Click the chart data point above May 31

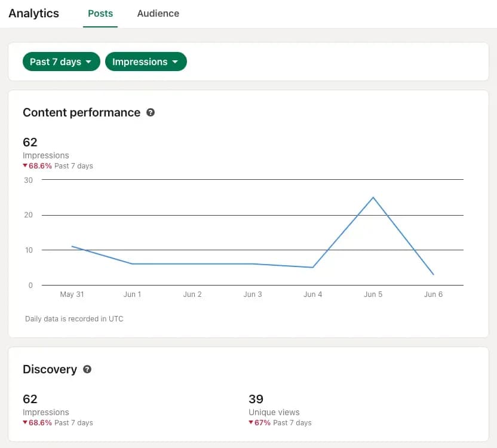[x=73, y=246]
